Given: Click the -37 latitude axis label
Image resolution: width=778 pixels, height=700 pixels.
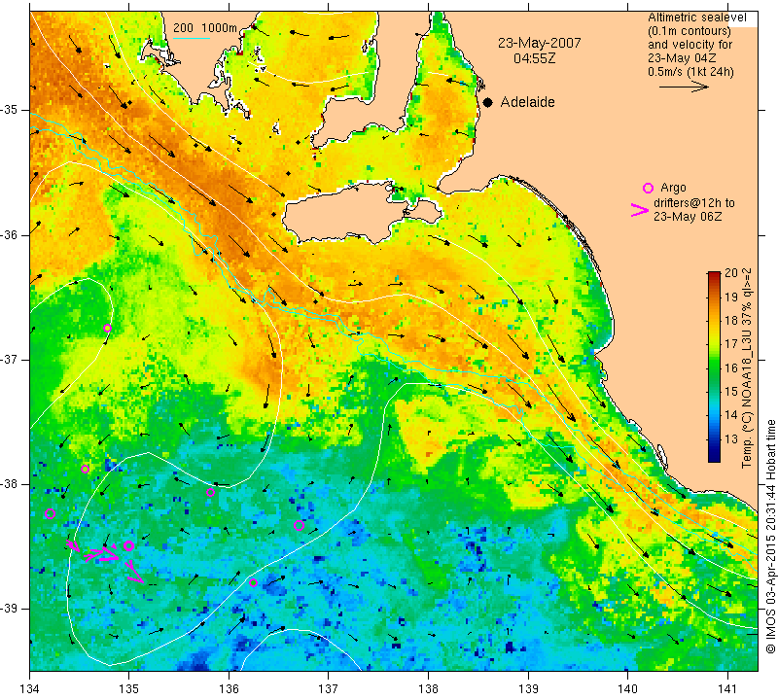Looking at the screenshot, I should point(11,359).
